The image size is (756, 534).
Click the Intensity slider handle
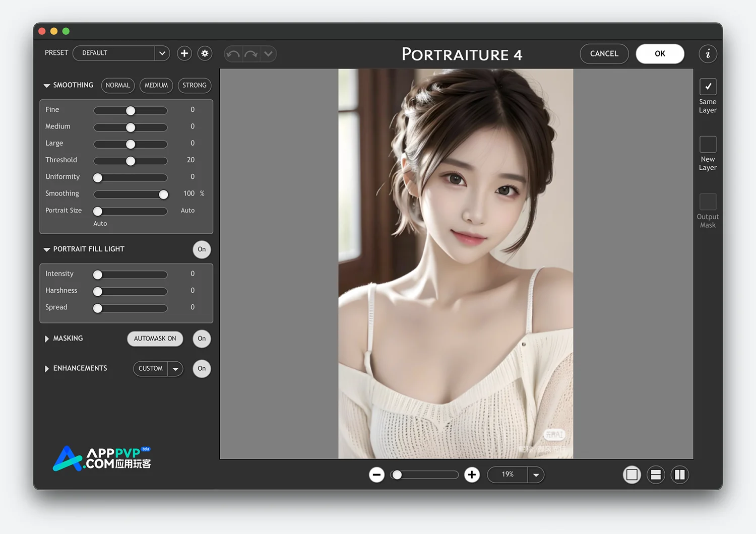(x=98, y=275)
